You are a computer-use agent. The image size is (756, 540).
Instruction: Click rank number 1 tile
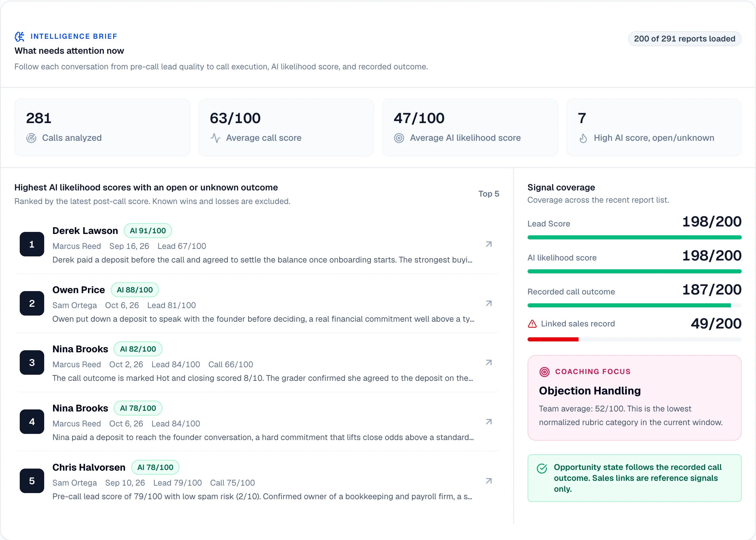[x=32, y=244]
